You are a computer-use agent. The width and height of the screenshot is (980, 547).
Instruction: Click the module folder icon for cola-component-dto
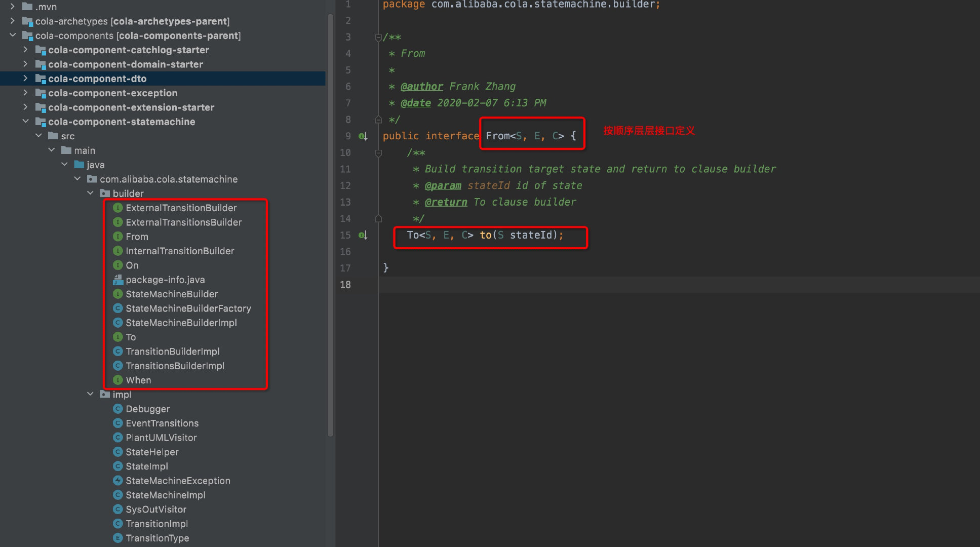tap(41, 79)
